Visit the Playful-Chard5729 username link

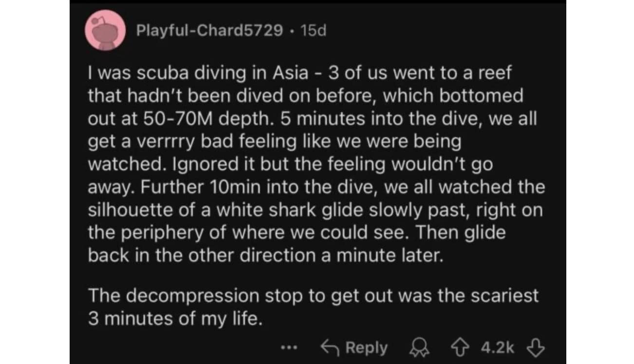tap(209, 31)
